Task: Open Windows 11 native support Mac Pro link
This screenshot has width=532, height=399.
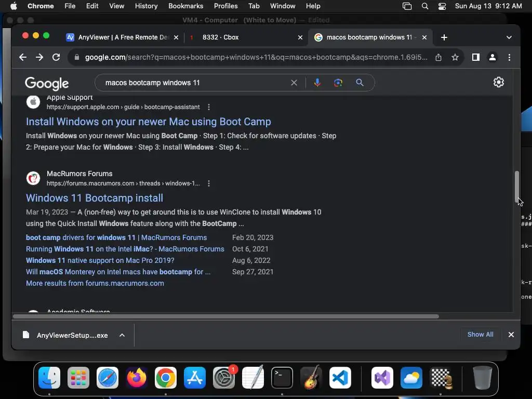Action: point(100,260)
